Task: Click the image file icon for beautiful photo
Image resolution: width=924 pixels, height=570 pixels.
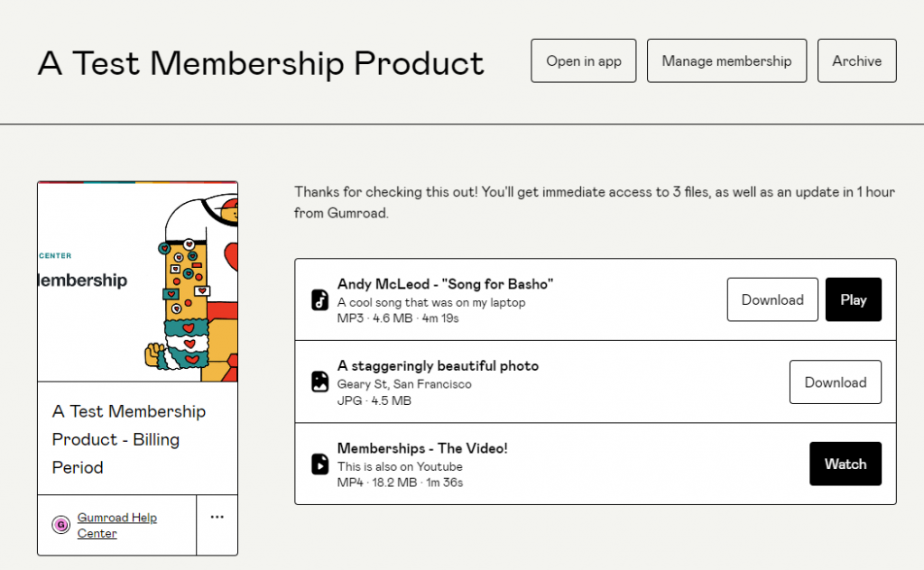Action: tap(319, 382)
